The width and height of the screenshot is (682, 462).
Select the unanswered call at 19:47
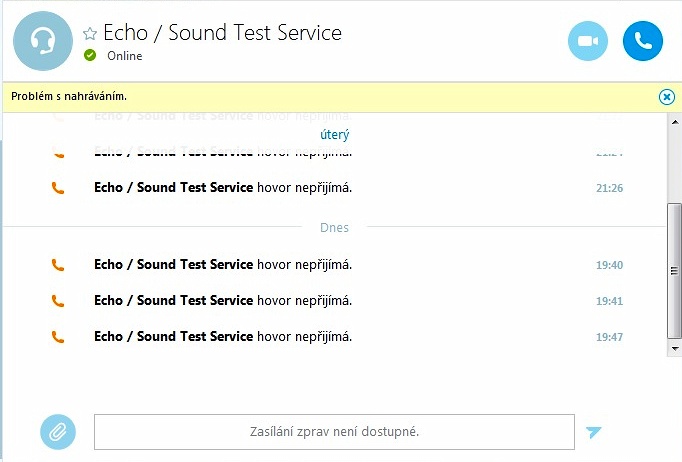pyautogui.click(x=223, y=337)
